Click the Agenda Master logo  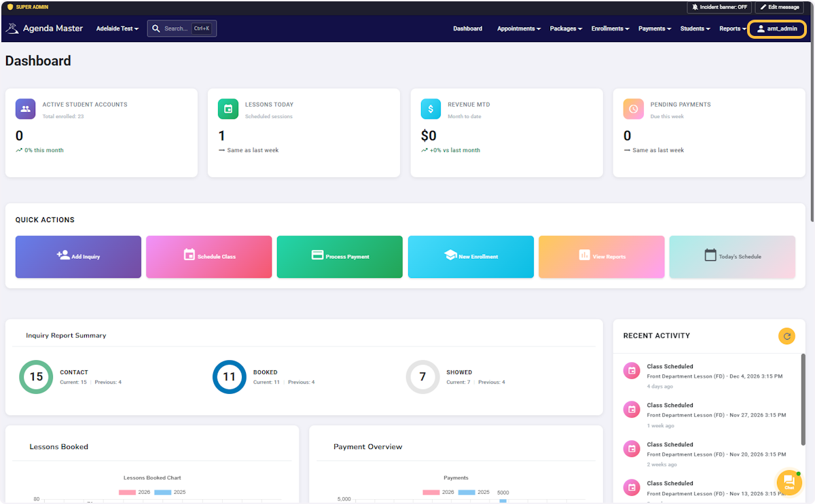point(44,29)
